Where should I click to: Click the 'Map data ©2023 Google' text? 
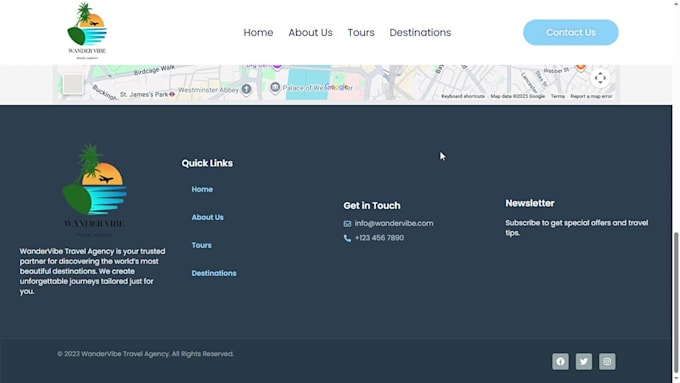pyautogui.click(x=517, y=96)
